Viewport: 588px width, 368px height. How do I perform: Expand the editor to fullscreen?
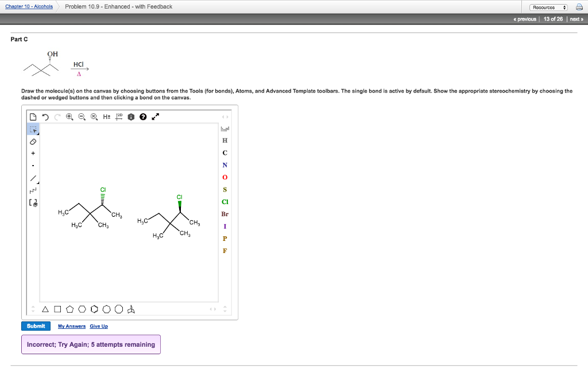pos(155,116)
